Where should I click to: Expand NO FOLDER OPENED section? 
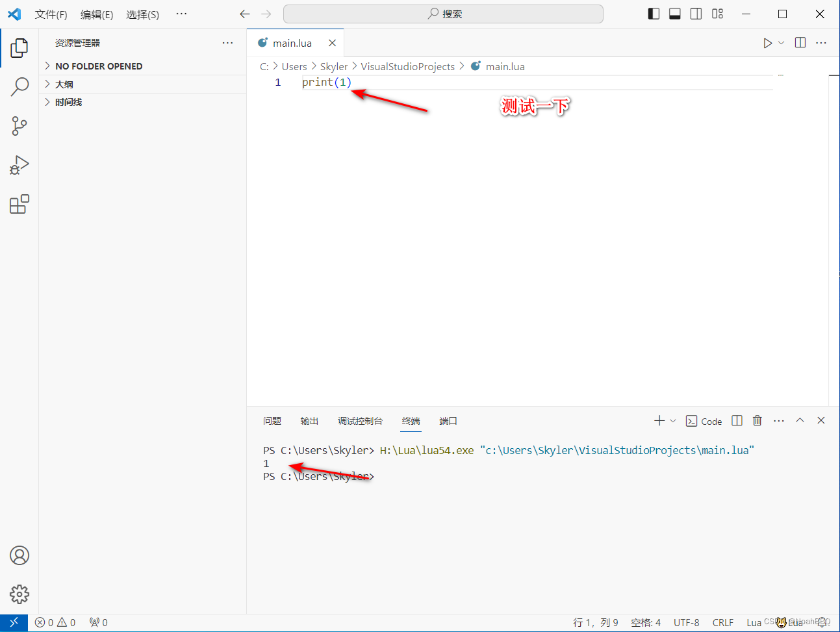pyautogui.click(x=143, y=66)
